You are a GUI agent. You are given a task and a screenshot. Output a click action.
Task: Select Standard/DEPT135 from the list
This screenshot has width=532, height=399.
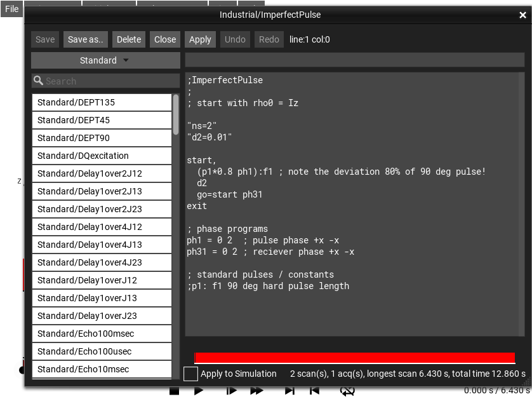(102, 102)
